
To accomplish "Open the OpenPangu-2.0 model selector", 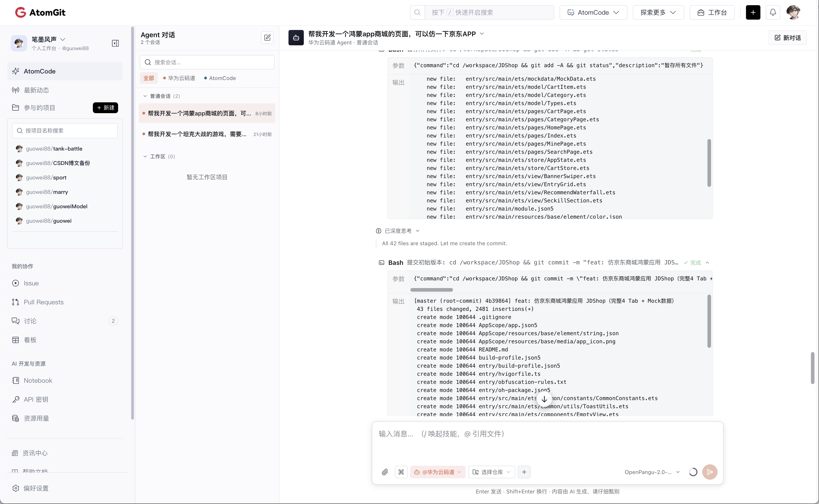I will pyautogui.click(x=652, y=472).
